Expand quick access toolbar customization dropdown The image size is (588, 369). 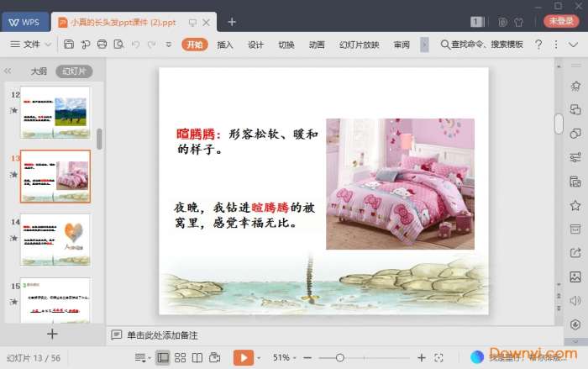(169, 45)
